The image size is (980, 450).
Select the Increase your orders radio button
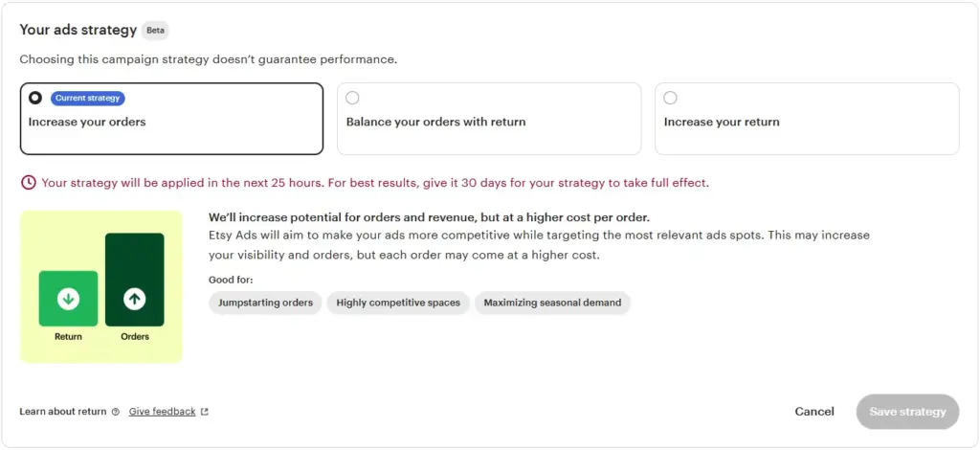coord(35,98)
